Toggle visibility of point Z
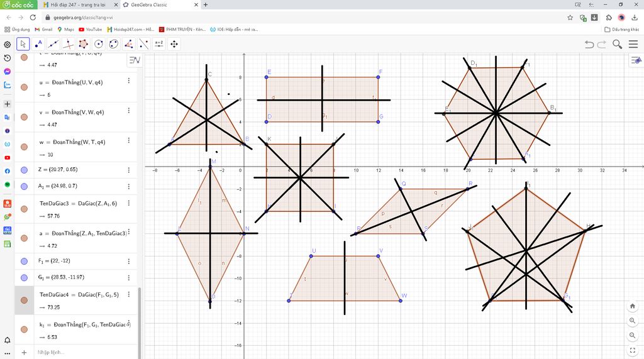 point(25,170)
